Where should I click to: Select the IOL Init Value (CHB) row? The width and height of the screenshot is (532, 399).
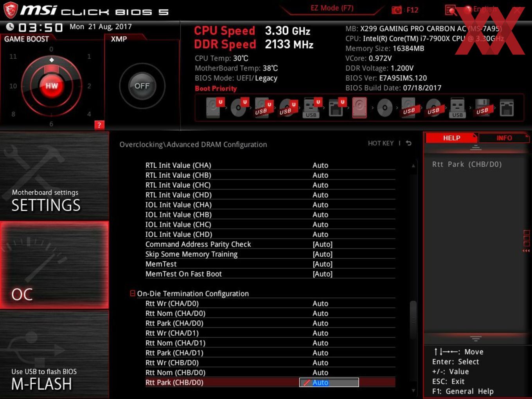pos(270,215)
